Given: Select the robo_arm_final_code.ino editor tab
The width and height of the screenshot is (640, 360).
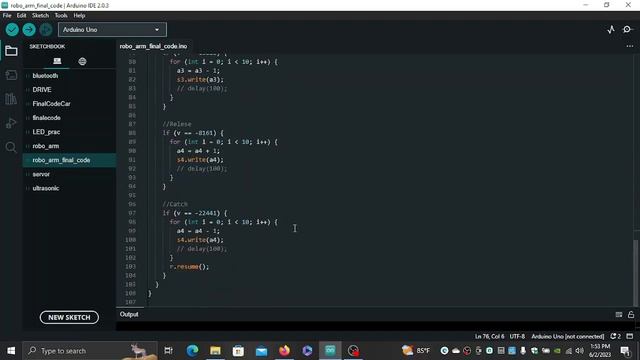Looking at the screenshot, I should [153, 46].
